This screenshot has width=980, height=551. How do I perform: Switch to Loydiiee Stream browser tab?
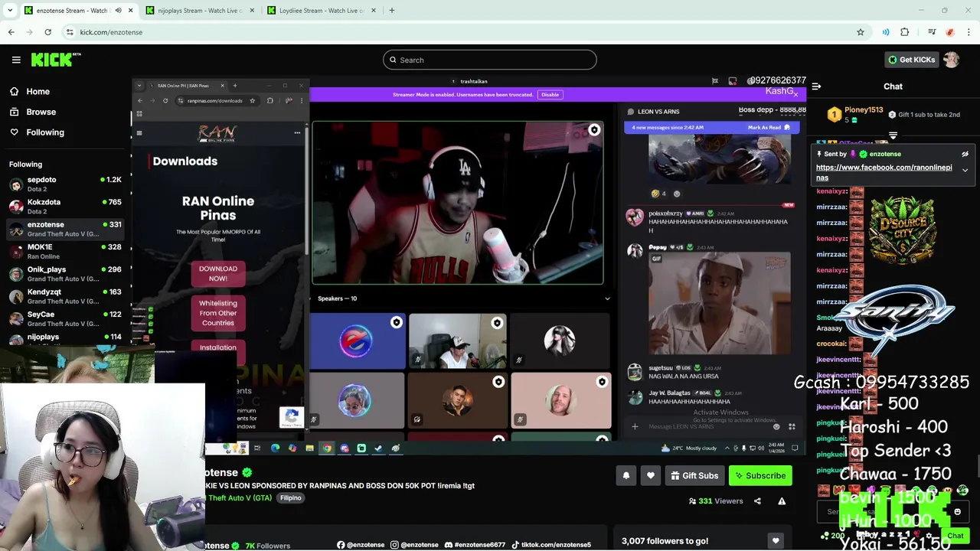click(322, 11)
